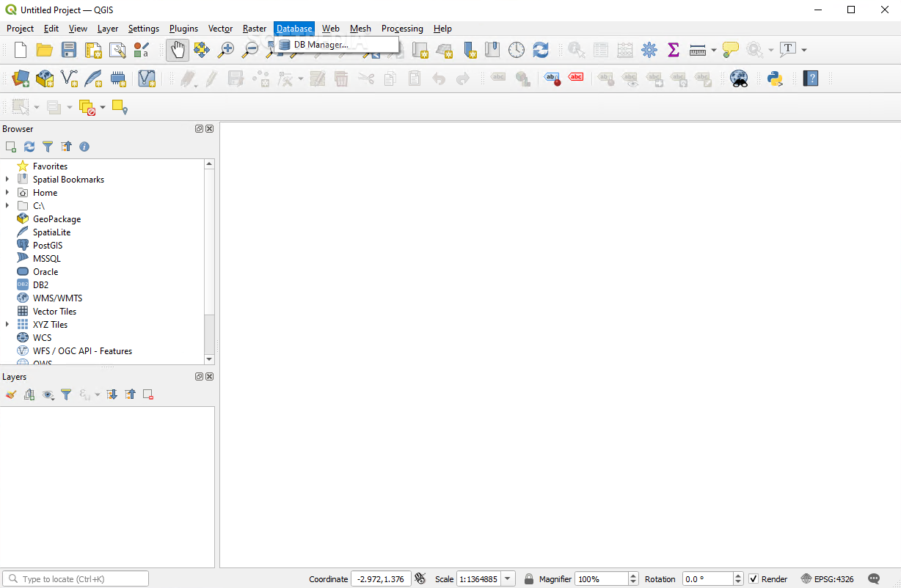The width and height of the screenshot is (901, 588).
Task: Click the Manage Map Themes eye icon
Action: click(x=48, y=394)
